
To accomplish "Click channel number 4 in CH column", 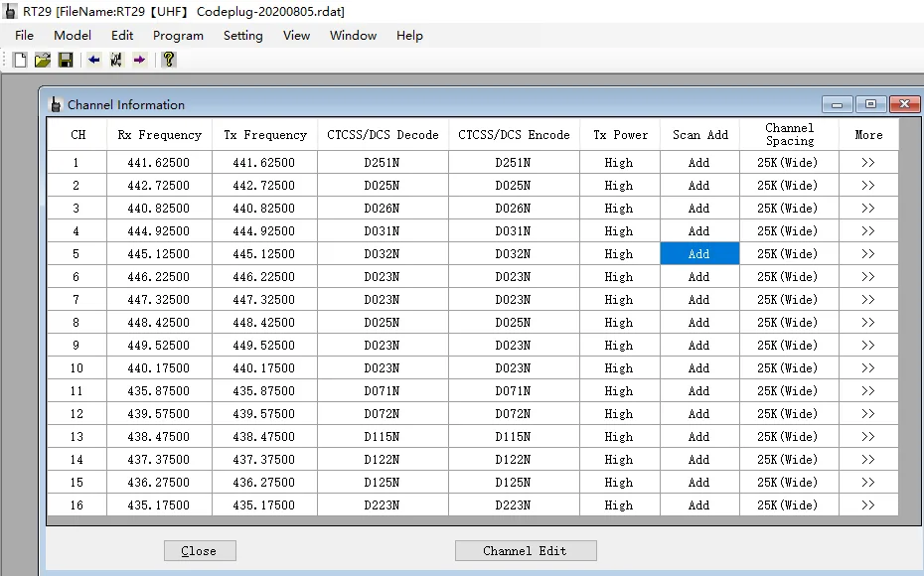I will 77,231.
